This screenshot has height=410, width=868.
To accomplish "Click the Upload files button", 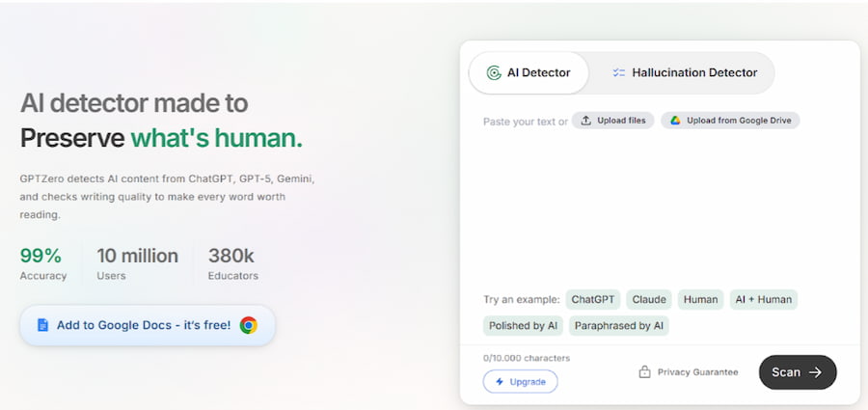I will point(612,121).
